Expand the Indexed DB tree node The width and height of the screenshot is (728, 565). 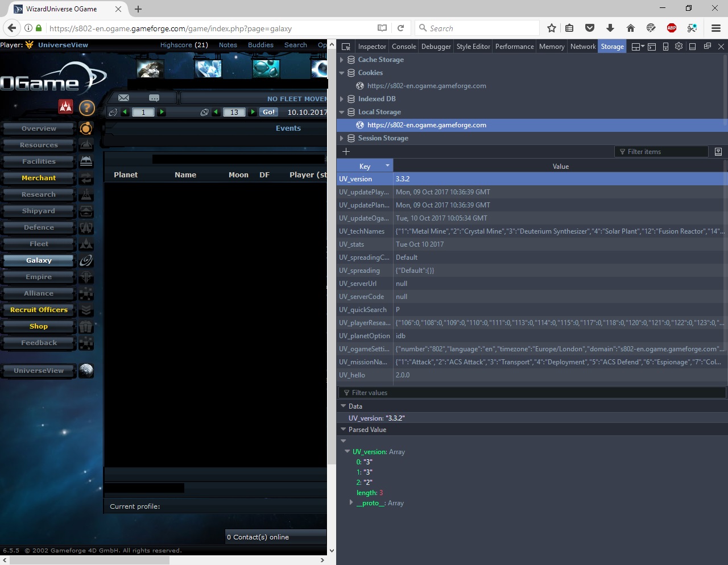pyautogui.click(x=342, y=99)
